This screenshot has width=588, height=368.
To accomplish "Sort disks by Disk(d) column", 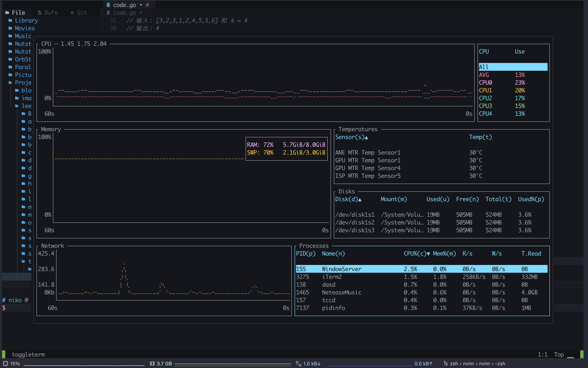I will (x=349, y=199).
